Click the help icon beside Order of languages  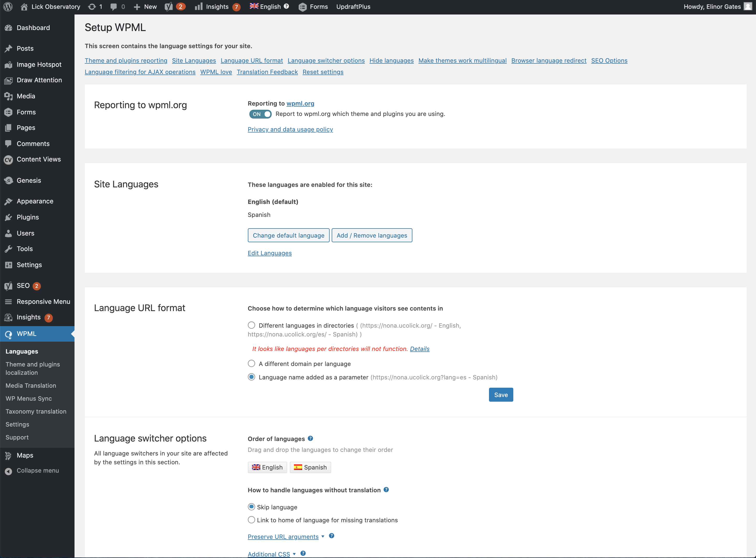coord(310,438)
